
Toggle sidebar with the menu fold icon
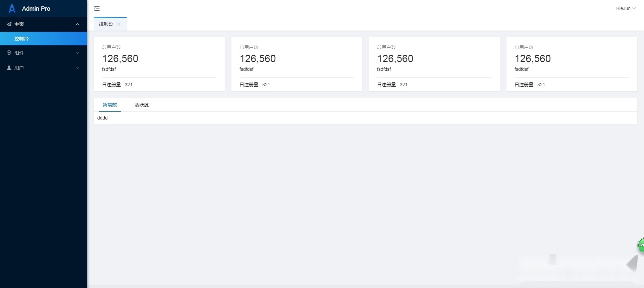point(97,8)
